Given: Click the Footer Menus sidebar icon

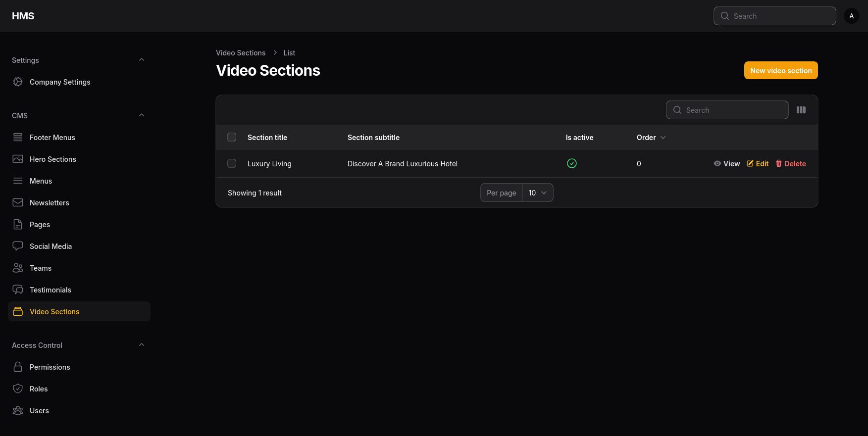Looking at the screenshot, I should [18, 138].
